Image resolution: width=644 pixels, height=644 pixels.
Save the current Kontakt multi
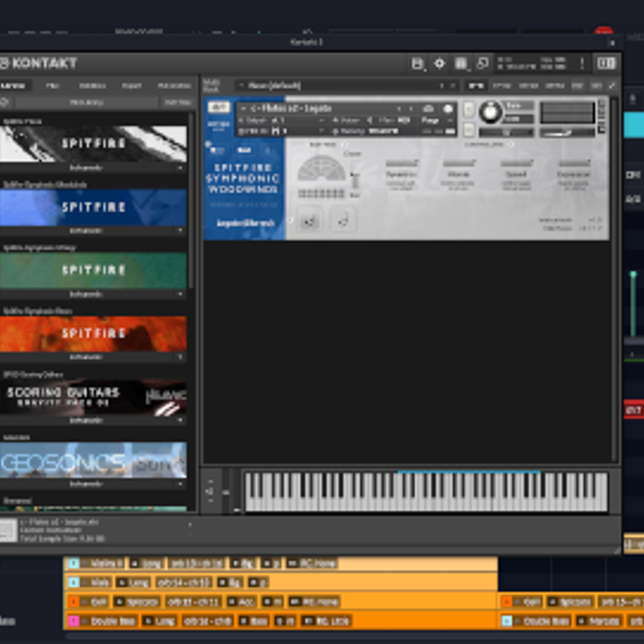(418, 64)
